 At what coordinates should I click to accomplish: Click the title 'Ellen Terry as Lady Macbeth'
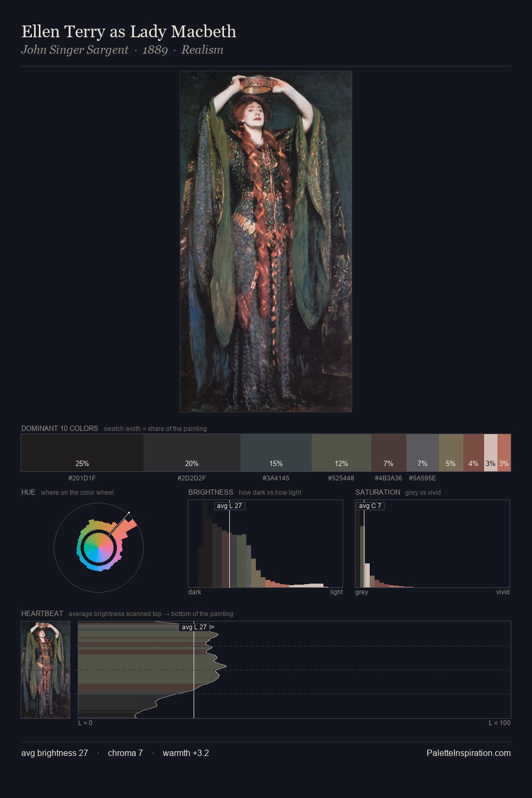(129, 31)
